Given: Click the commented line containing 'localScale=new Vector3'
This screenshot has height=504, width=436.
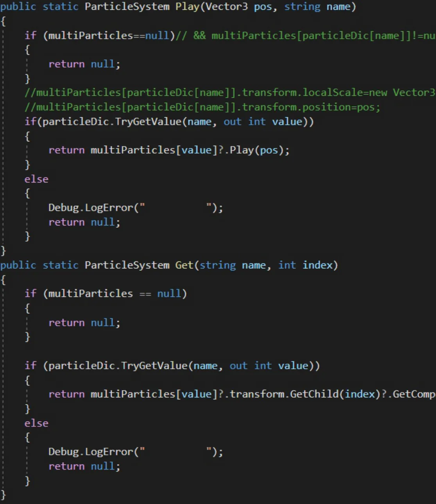Looking at the screenshot, I should [x=230, y=93].
